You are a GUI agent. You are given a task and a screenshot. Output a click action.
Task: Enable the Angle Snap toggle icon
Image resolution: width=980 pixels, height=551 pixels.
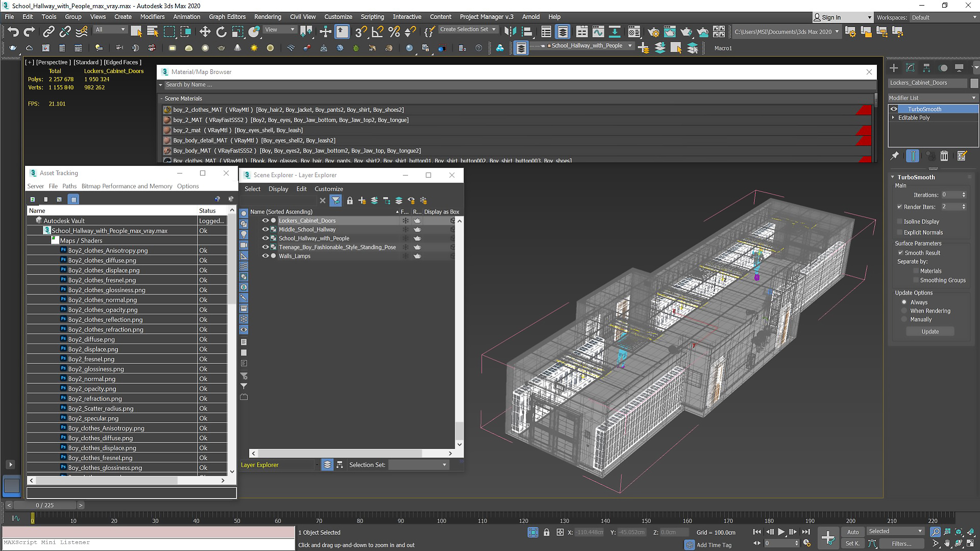(377, 32)
